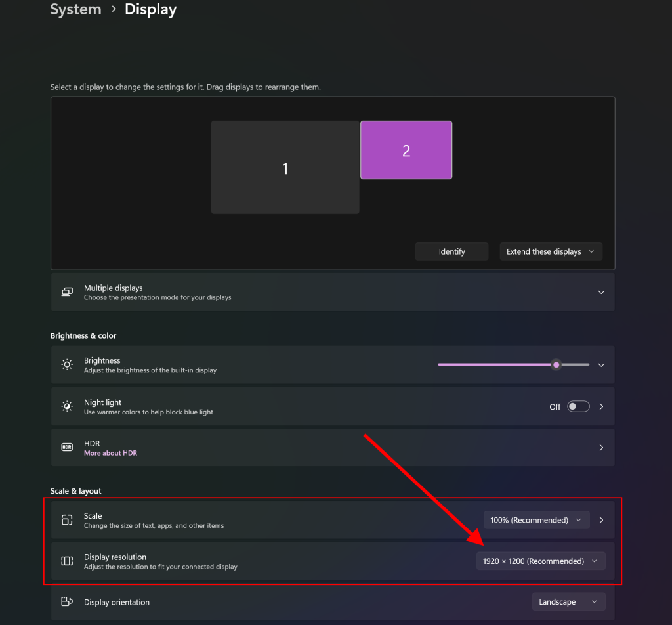Click the Scale icon
Image resolution: width=672 pixels, height=625 pixels.
pyautogui.click(x=67, y=520)
